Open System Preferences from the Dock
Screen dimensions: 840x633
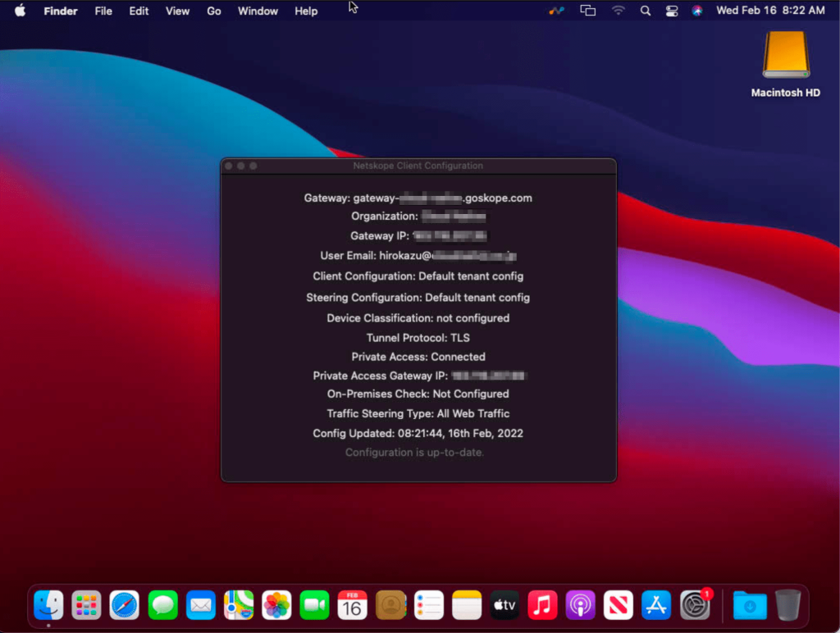click(x=695, y=605)
